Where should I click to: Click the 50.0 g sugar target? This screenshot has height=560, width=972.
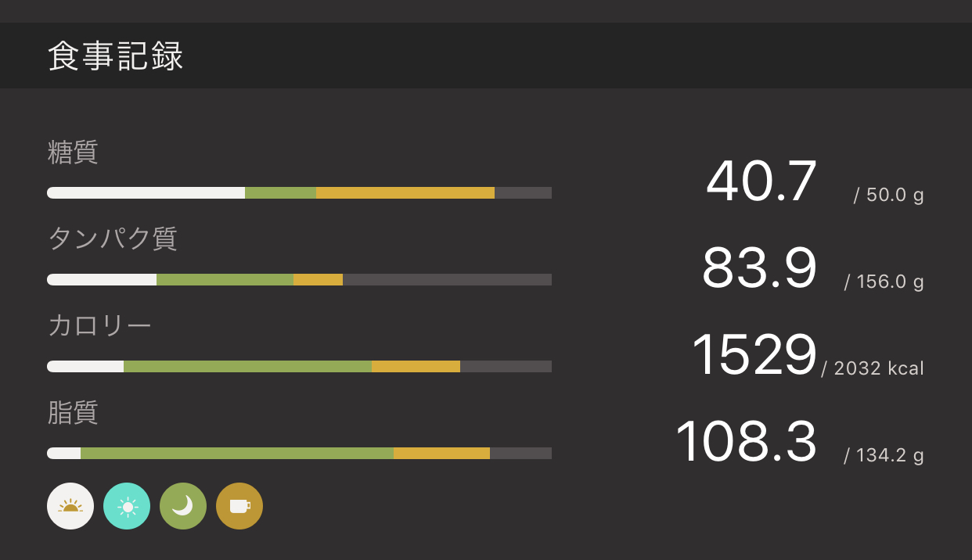pos(888,195)
